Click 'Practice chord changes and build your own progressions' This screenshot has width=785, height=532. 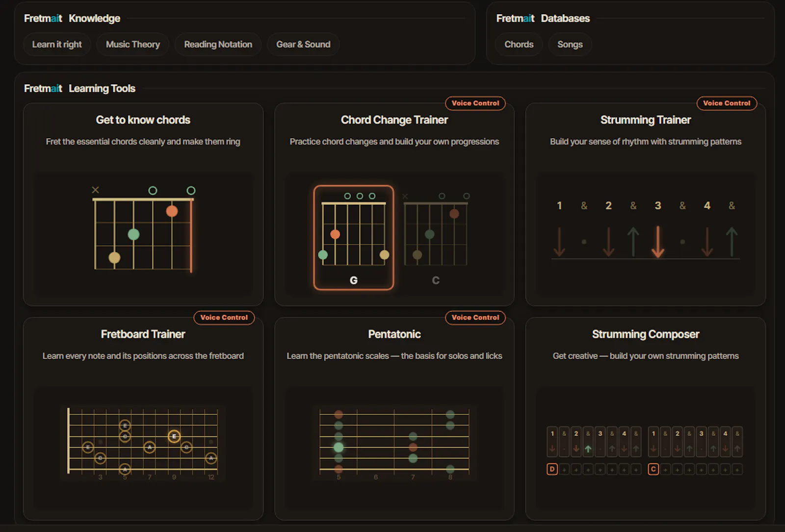point(394,142)
